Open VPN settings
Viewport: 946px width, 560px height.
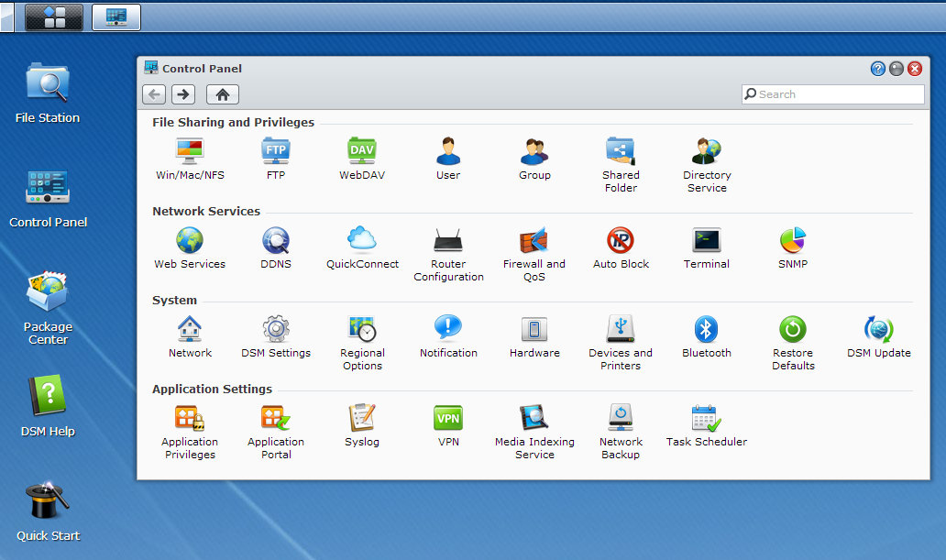click(448, 425)
